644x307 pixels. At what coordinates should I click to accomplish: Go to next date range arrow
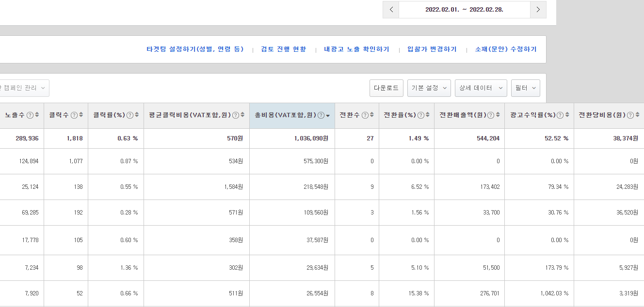[x=538, y=10]
